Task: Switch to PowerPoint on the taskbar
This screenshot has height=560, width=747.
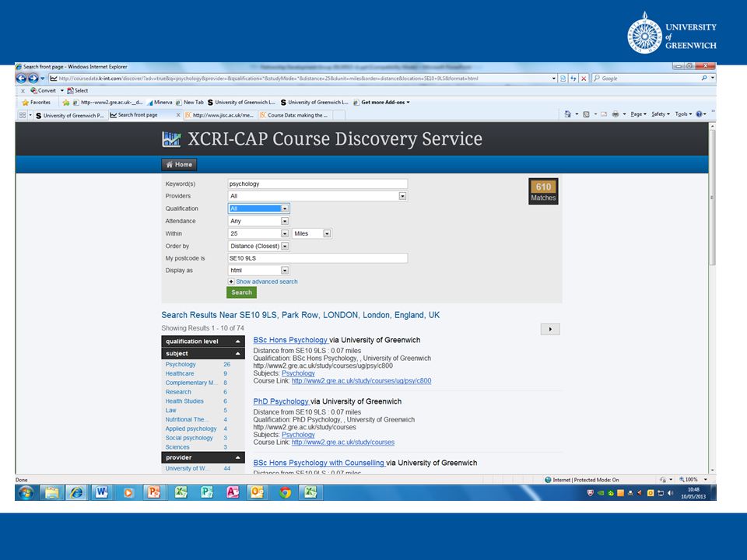Action: (x=154, y=492)
